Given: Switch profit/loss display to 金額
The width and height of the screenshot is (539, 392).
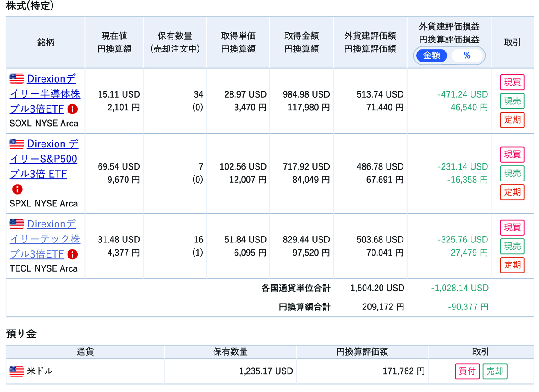Looking at the screenshot, I should tap(431, 55).
